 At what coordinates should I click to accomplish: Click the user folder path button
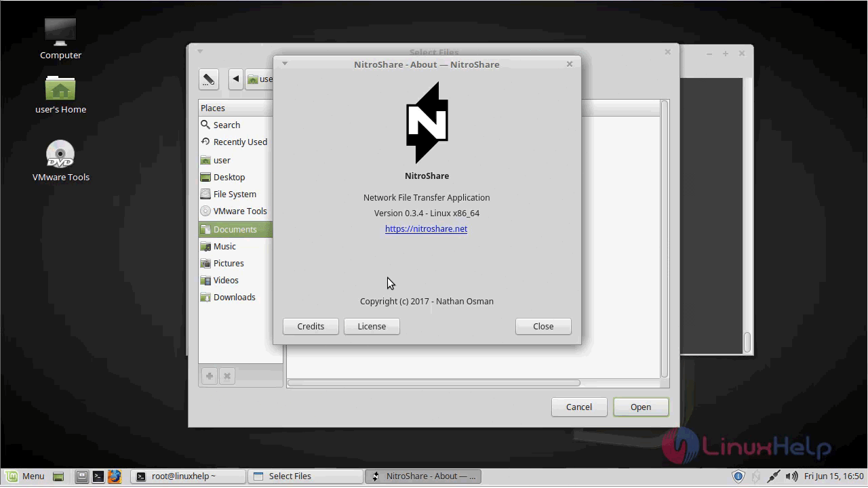click(x=260, y=79)
